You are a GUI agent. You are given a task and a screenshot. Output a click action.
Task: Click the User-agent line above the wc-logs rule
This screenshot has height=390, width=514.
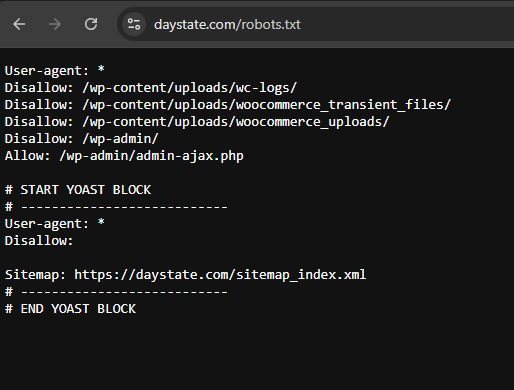(x=55, y=71)
